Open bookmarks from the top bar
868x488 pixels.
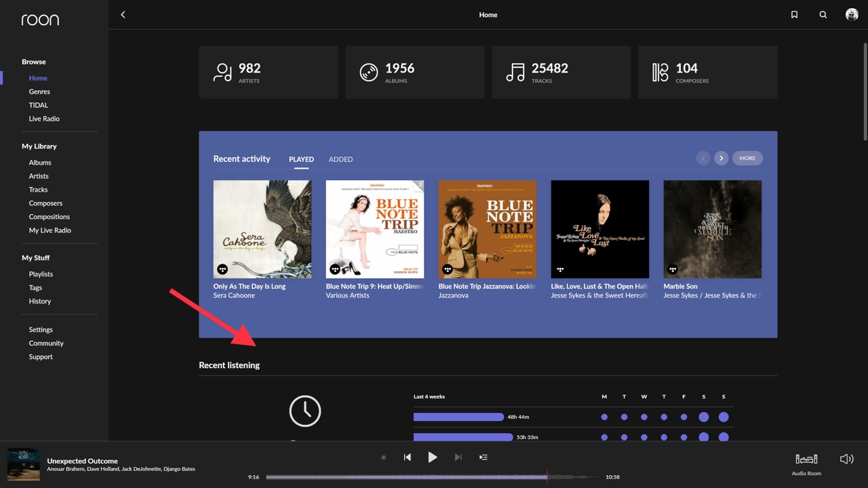794,15
